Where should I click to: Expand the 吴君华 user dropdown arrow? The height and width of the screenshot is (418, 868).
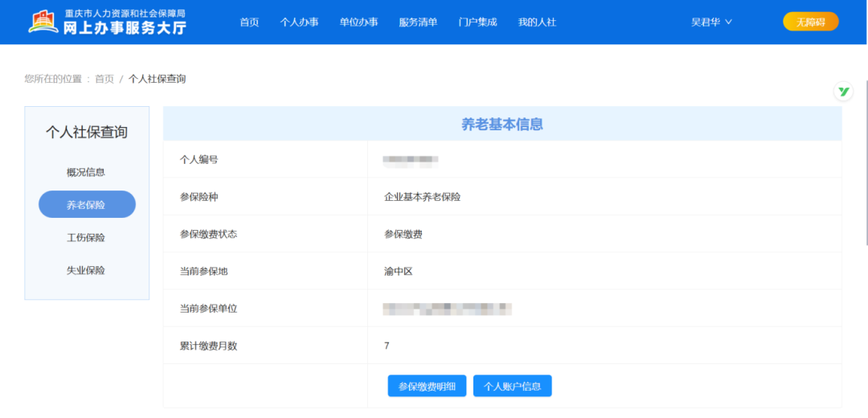pos(728,23)
